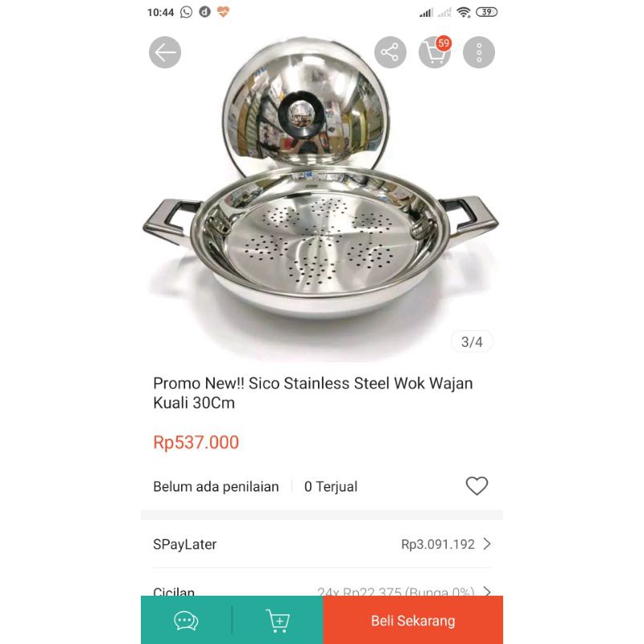Screen dimensions: 644x644
Task: Open the share icon
Action: click(x=390, y=52)
